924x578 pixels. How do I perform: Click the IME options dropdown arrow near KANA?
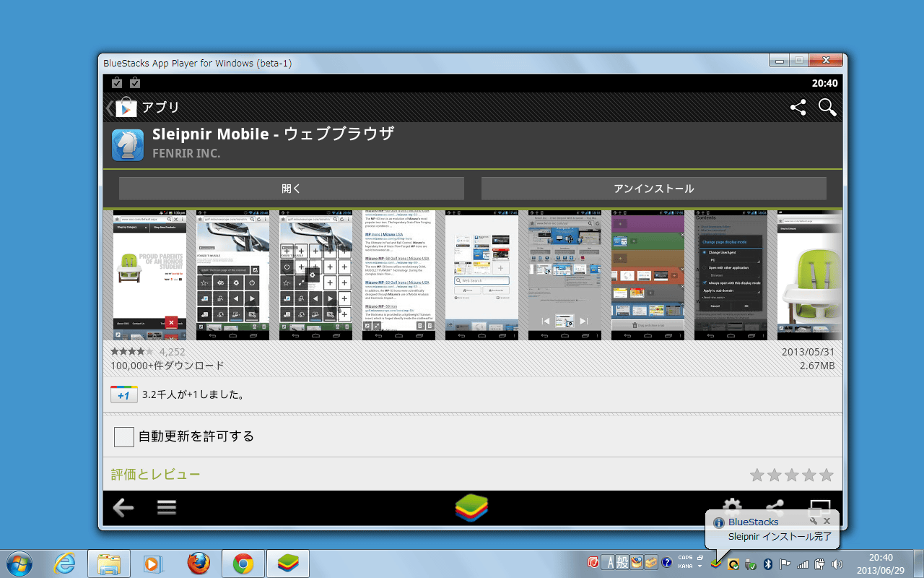click(699, 566)
